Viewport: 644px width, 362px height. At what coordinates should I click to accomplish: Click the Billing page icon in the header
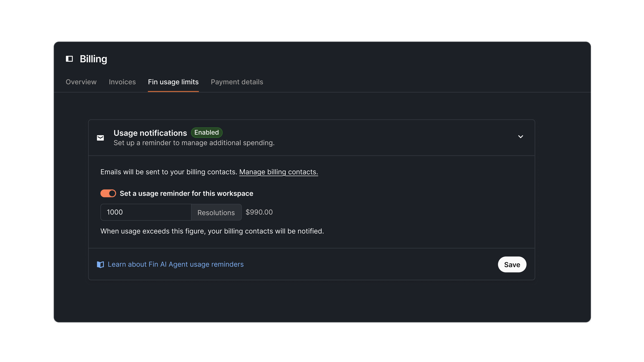point(69,59)
